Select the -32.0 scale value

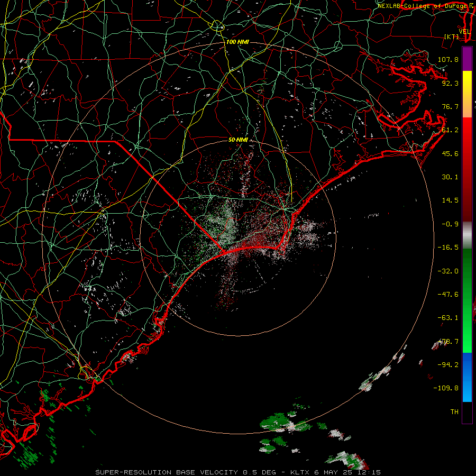click(x=448, y=271)
